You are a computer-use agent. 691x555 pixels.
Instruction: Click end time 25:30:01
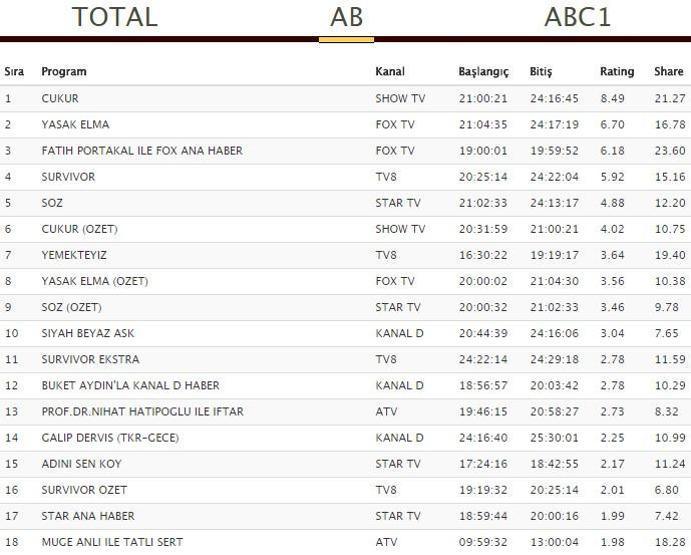pyautogui.click(x=554, y=438)
